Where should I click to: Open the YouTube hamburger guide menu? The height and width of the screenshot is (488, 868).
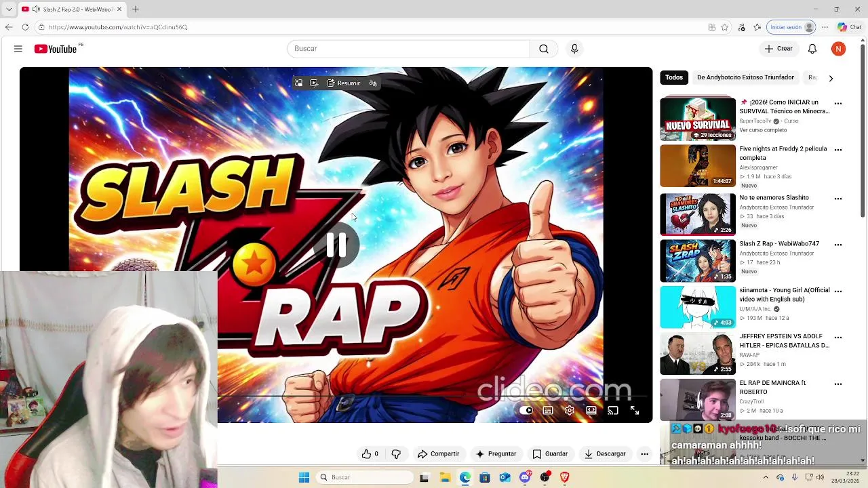[x=18, y=49]
